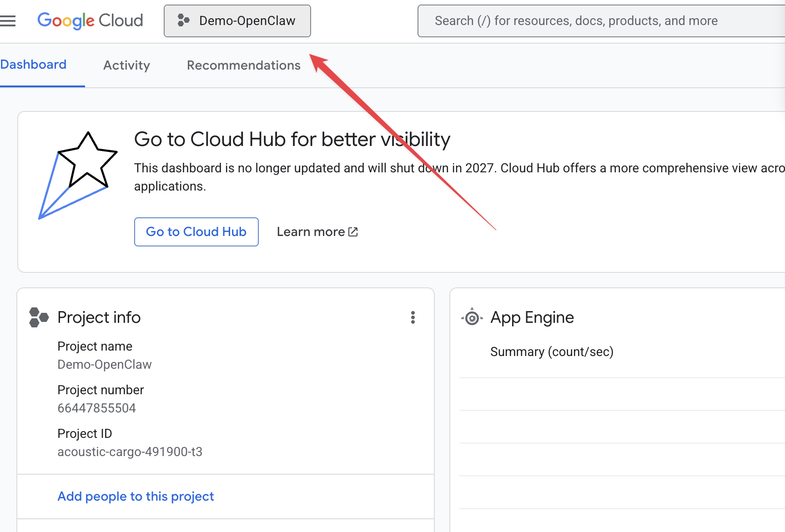
Task: Click Go to Cloud Hub
Action: (196, 232)
